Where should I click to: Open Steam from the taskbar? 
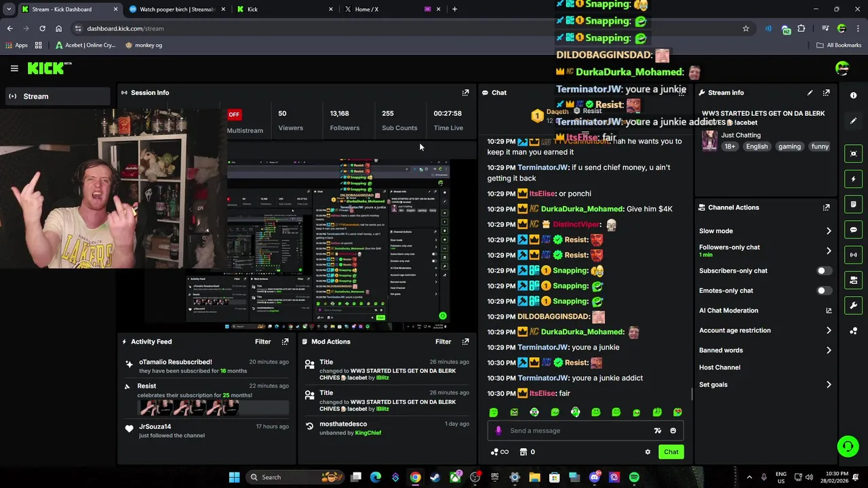[435, 477]
